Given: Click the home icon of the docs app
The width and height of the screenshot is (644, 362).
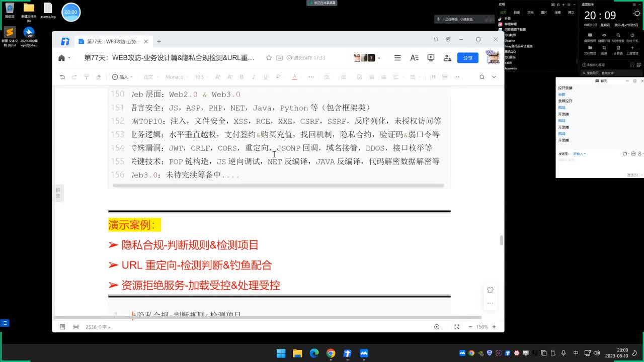Looking at the screenshot, I should [61, 58].
